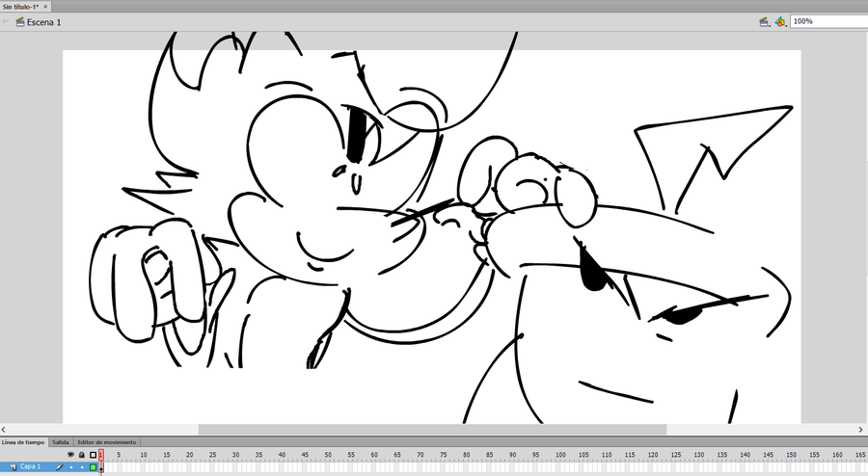This screenshot has height=476, width=868.
Task: Click frame 150 on the timeline ruler
Action: coord(792,455)
